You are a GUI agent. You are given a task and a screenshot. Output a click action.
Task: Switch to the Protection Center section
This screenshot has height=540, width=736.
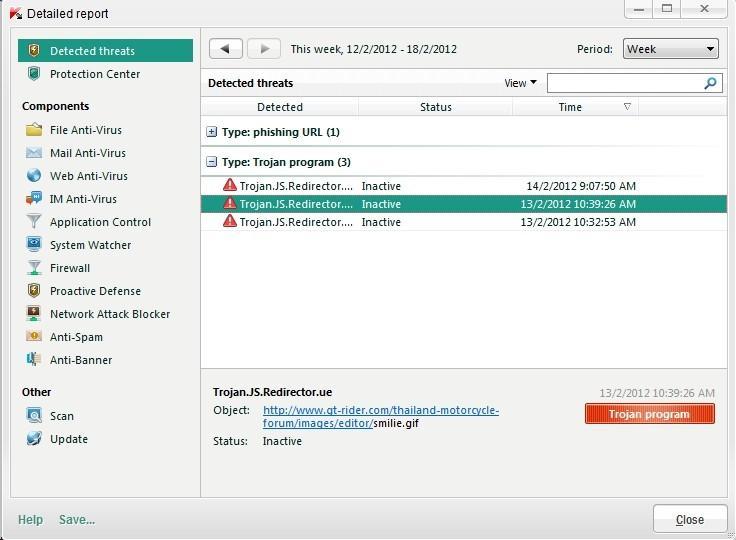pyautogui.click(x=94, y=74)
